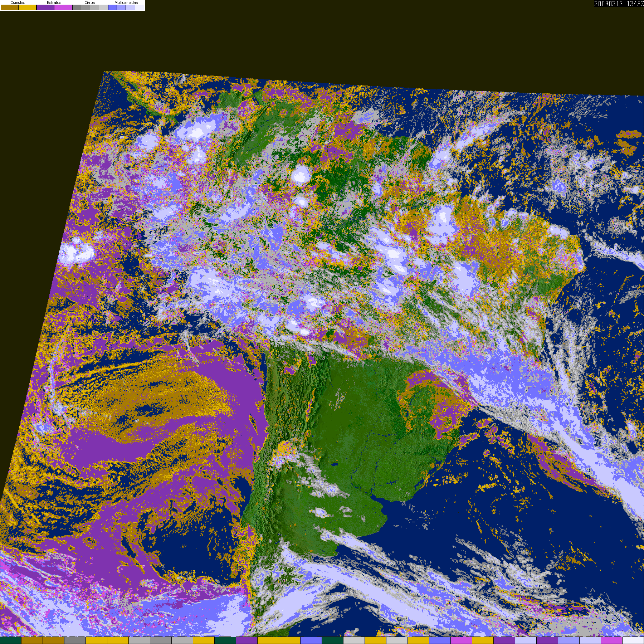Pick the dark purple Estratos legend swatch
The width and height of the screenshot is (644, 644).
coord(45,7)
